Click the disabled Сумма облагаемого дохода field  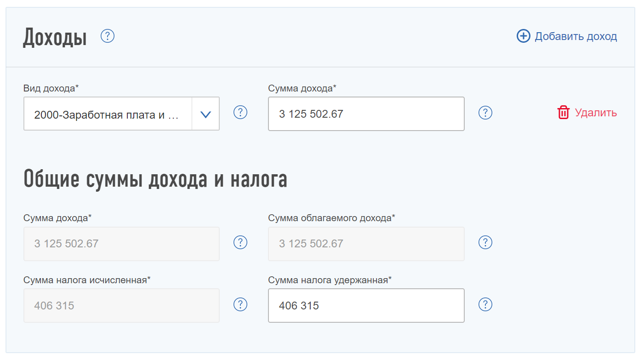pyautogui.click(x=366, y=244)
